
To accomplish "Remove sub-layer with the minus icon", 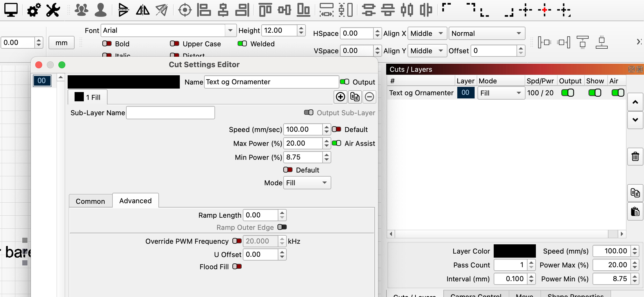I will click(369, 97).
